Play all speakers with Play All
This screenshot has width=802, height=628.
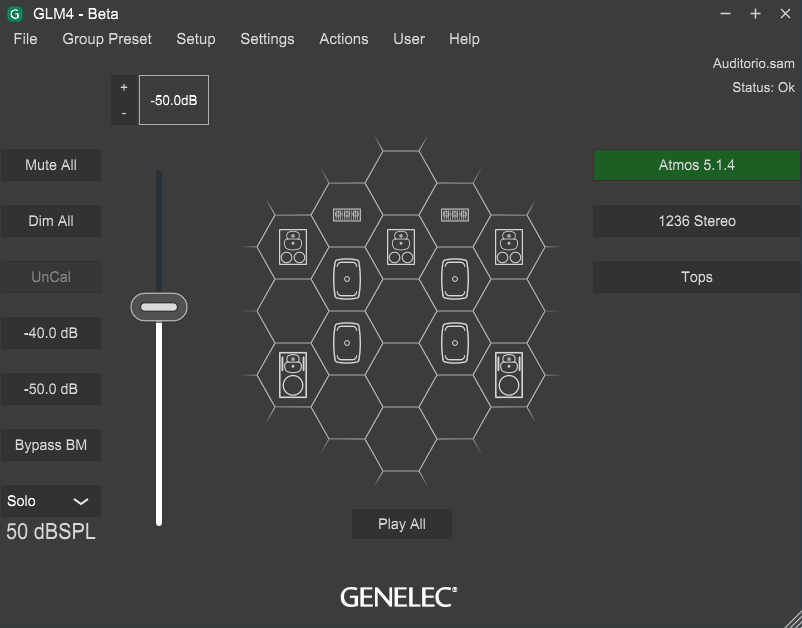401,523
